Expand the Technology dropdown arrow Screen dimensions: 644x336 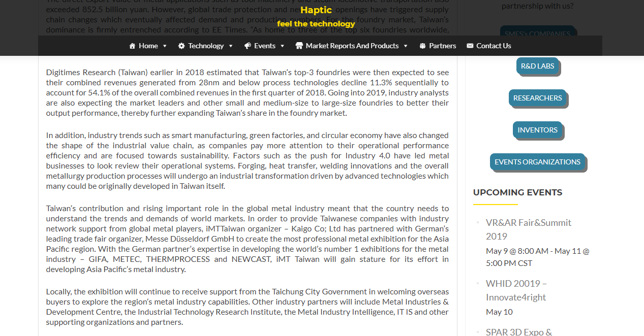pos(231,46)
